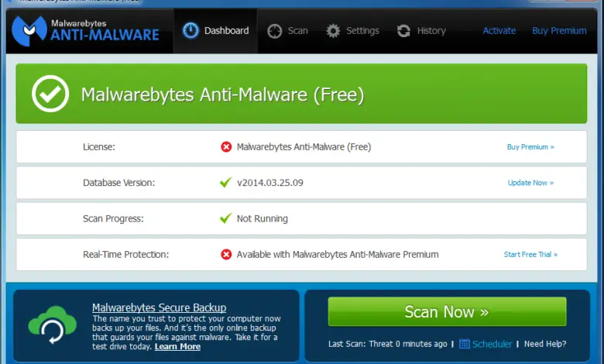The width and height of the screenshot is (604, 364).
Task: Click the Settings gear icon
Action: (333, 31)
